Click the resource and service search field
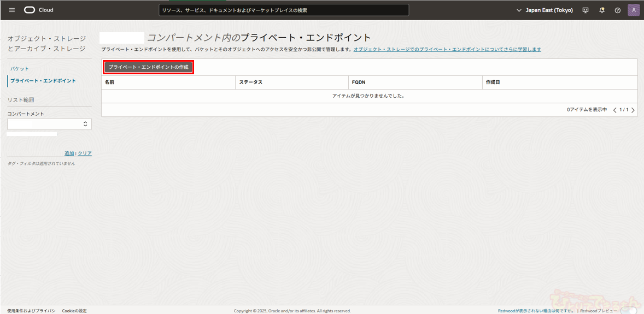 click(284, 10)
